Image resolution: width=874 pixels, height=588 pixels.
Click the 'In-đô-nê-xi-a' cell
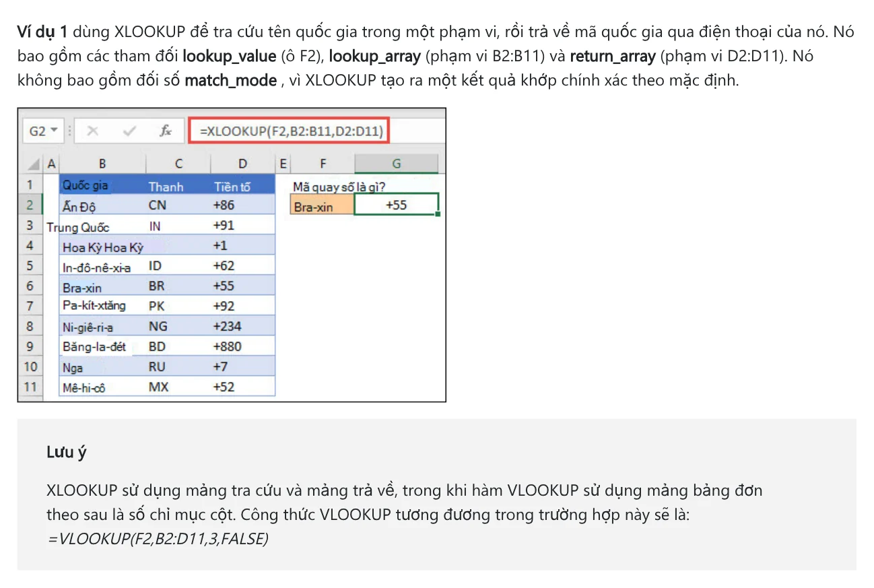point(102,267)
